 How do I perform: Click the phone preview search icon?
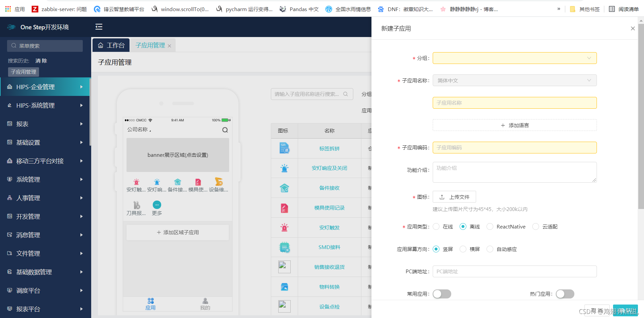[x=225, y=130]
